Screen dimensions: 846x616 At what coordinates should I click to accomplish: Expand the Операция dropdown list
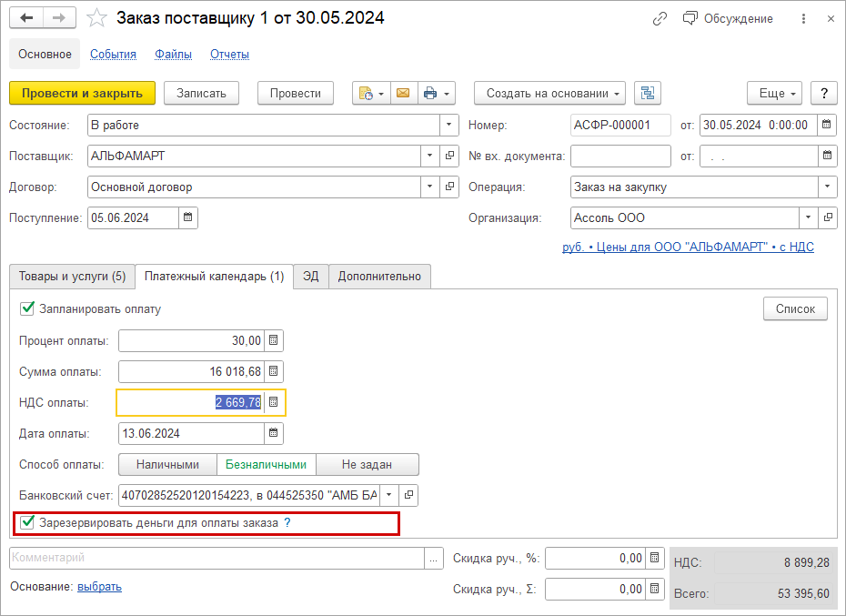pyautogui.click(x=827, y=187)
